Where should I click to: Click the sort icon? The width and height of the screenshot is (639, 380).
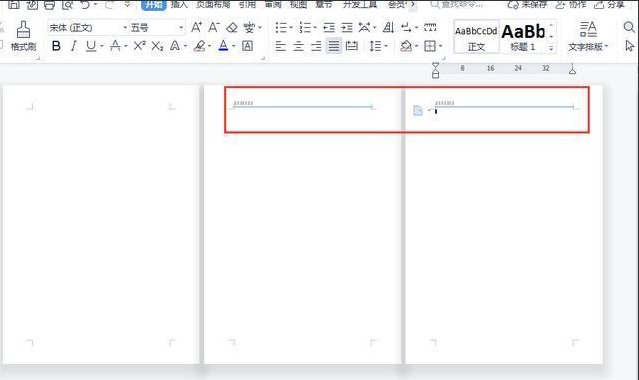[x=388, y=28]
